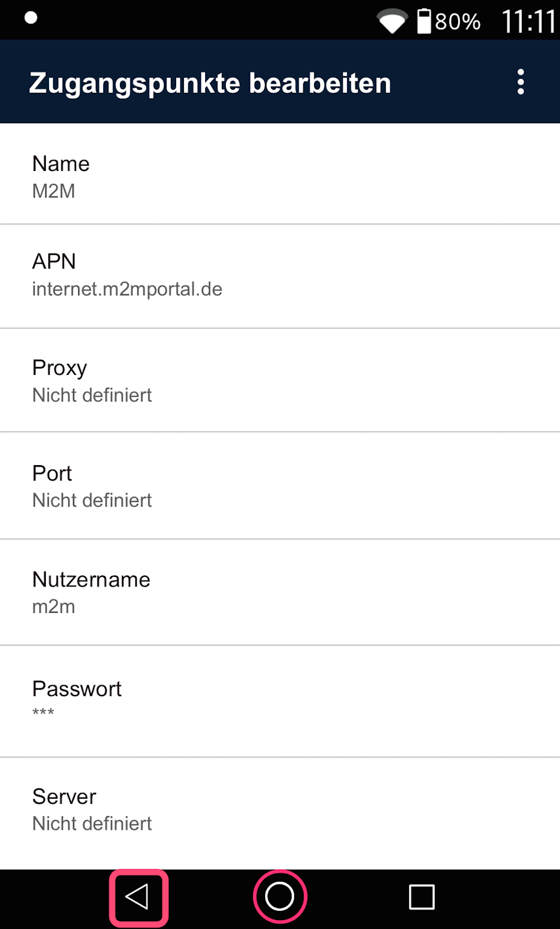Tap the Zugangspunkte bearbeiten title

tap(210, 83)
